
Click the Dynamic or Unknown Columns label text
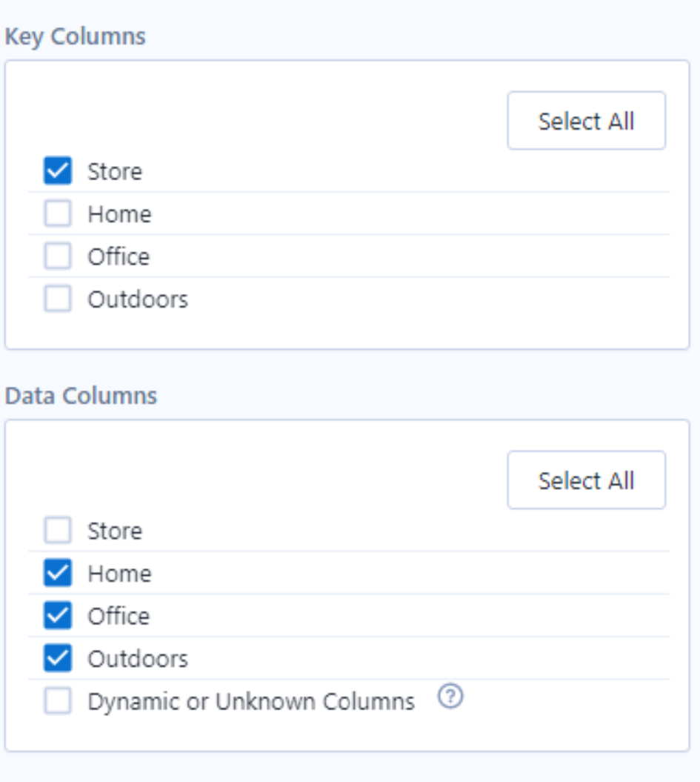tap(251, 701)
